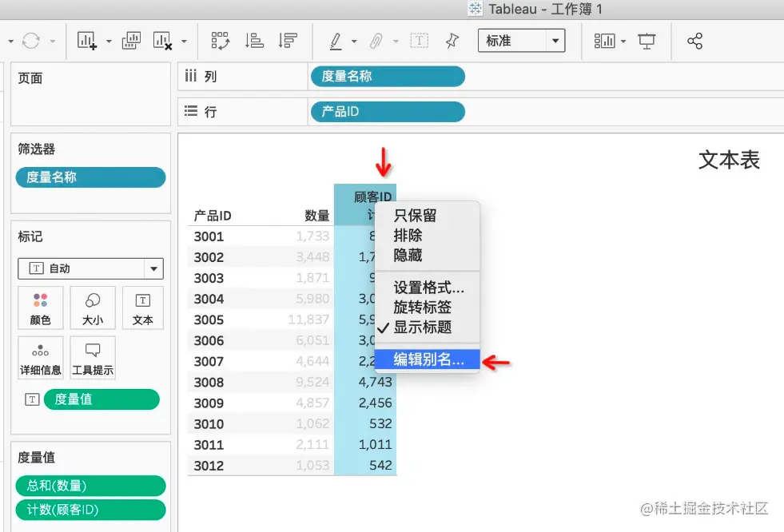Click the 数量 value 9,524
784x532 pixels.
click(312, 382)
